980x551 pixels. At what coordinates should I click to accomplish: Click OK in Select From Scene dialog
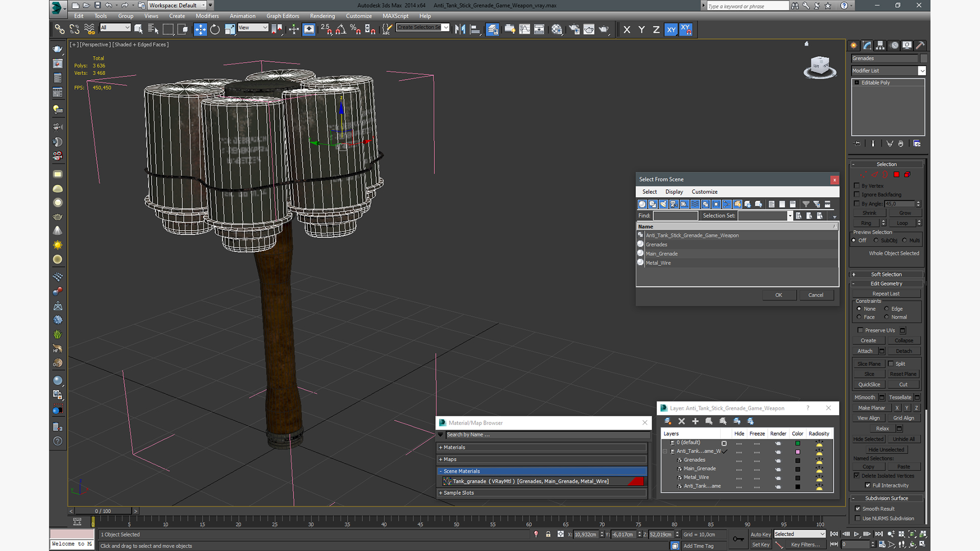pos(778,295)
